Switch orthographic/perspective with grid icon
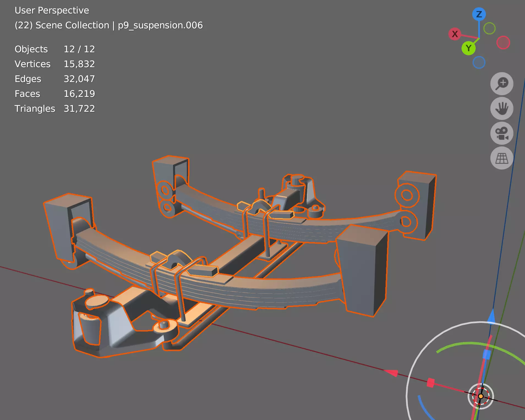The image size is (525, 420). pyautogui.click(x=502, y=158)
